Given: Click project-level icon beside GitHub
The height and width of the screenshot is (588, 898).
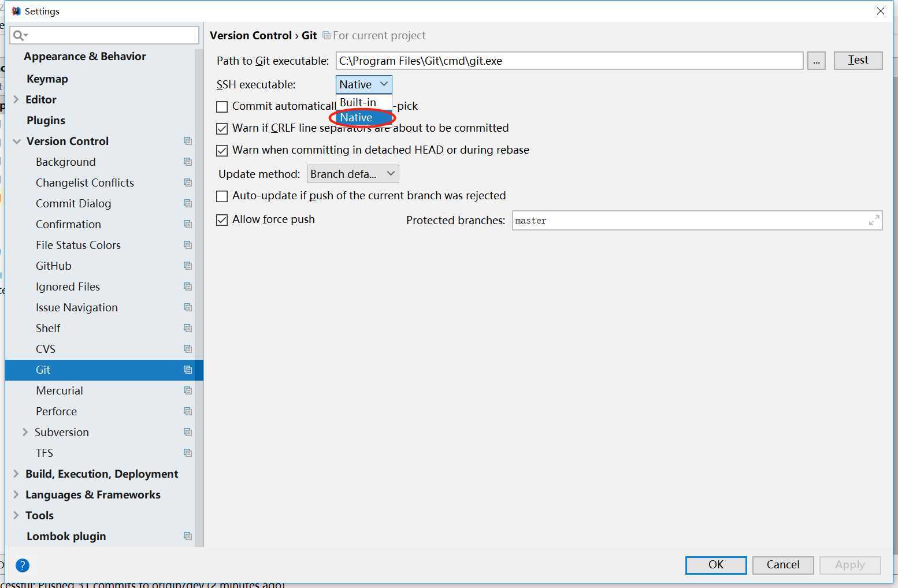Looking at the screenshot, I should [188, 266].
